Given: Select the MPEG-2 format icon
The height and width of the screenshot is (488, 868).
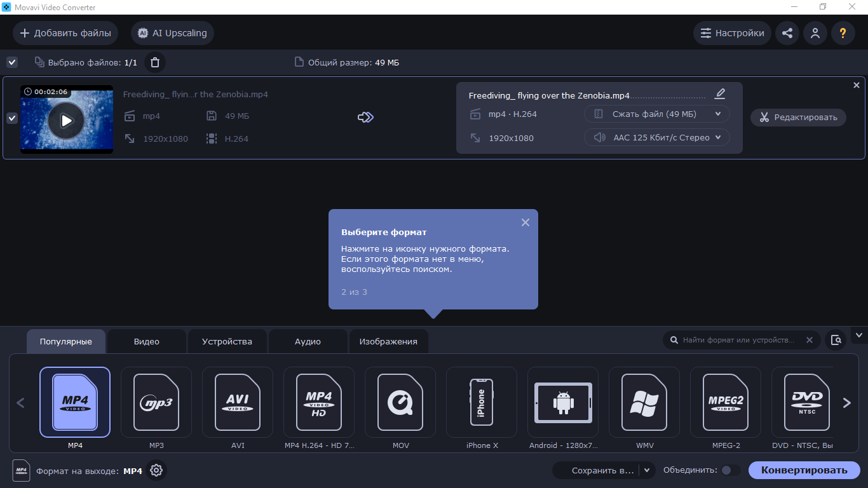Looking at the screenshot, I should point(726,402).
